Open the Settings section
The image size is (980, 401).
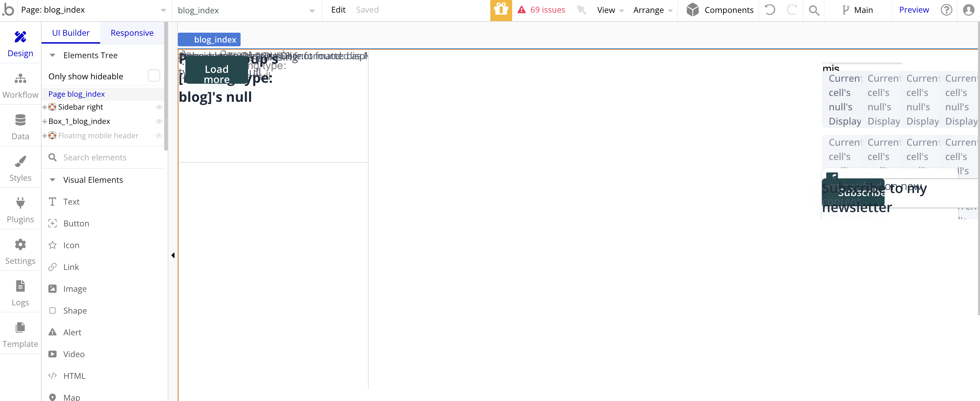tap(20, 252)
